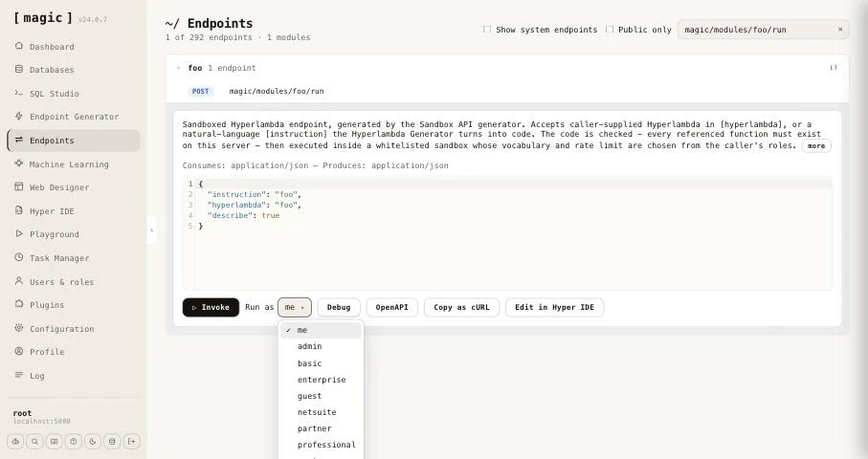868x459 pixels.
Task: Click the Consumes application/json line
Action: [x=316, y=165]
